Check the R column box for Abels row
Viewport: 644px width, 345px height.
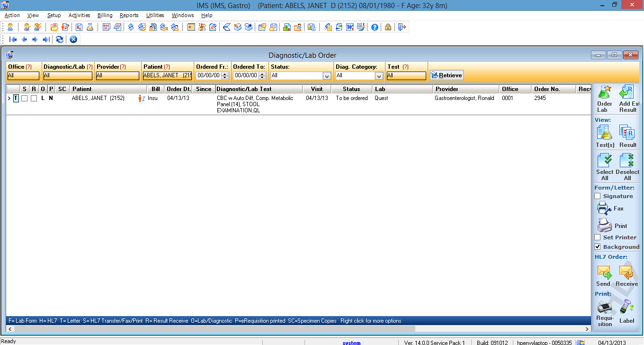point(34,99)
